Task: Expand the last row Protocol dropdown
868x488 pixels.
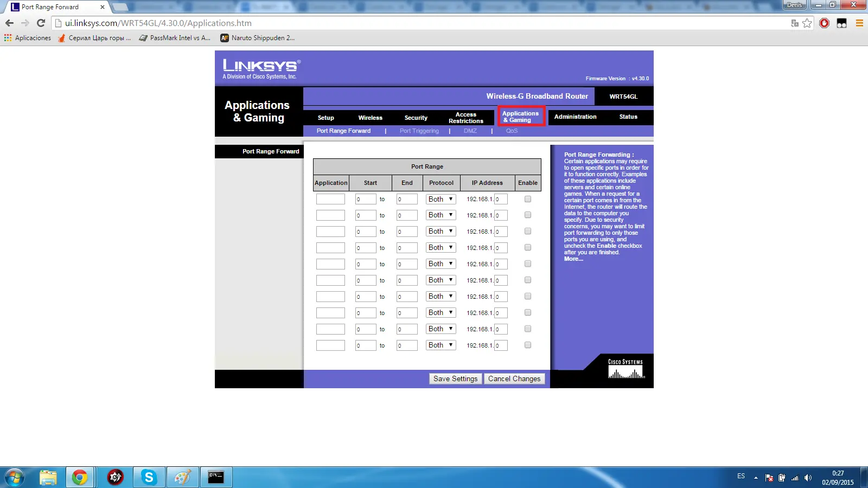Action: pyautogui.click(x=441, y=345)
